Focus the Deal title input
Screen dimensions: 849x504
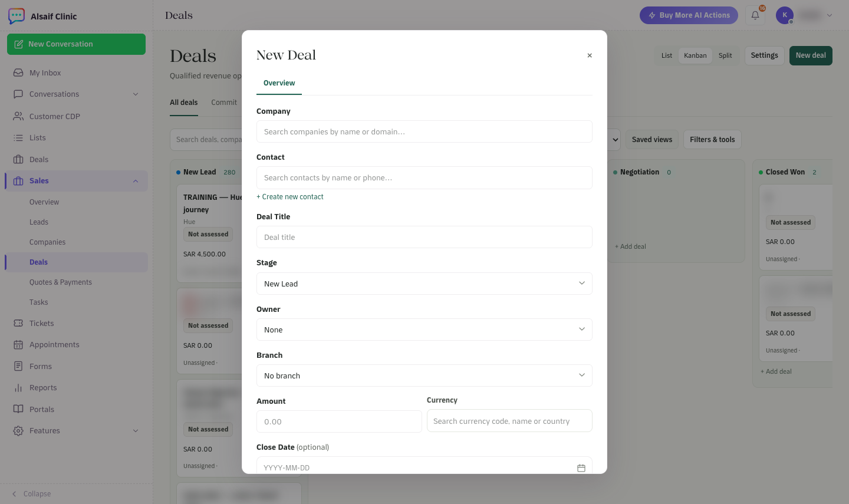click(424, 237)
